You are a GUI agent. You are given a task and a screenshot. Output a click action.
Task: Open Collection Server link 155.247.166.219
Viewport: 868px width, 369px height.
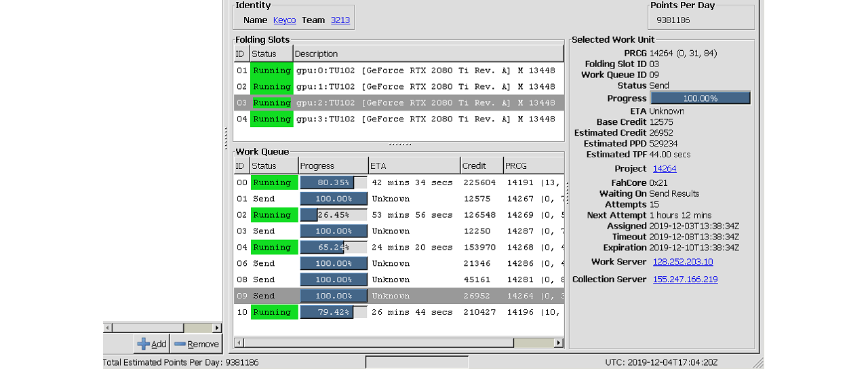point(685,279)
